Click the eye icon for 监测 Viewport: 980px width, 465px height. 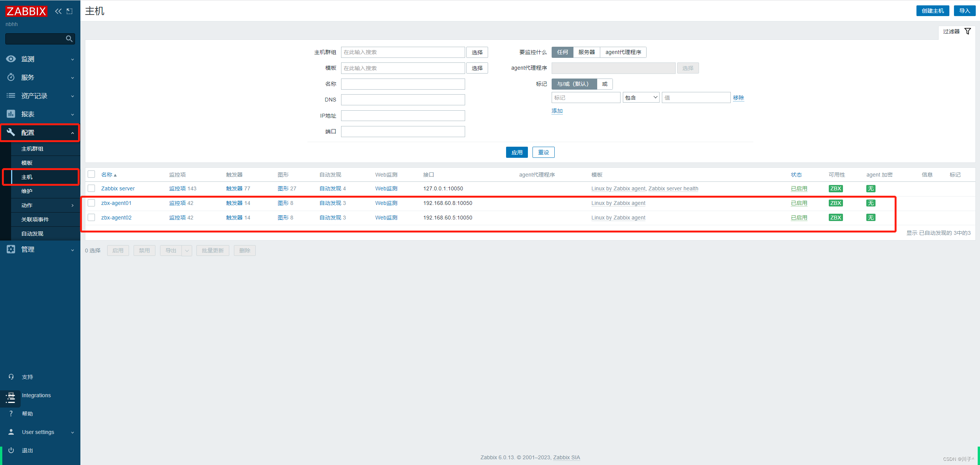(11, 59)
